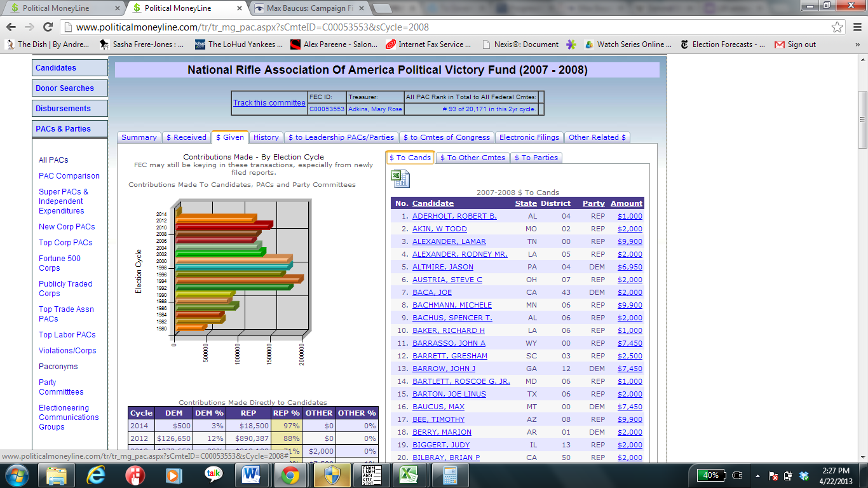Image resolution: width=868 pixels, height=488 pixels.
Task: Launch Internet Explorer from taskbar
Action: pos(96,475)
